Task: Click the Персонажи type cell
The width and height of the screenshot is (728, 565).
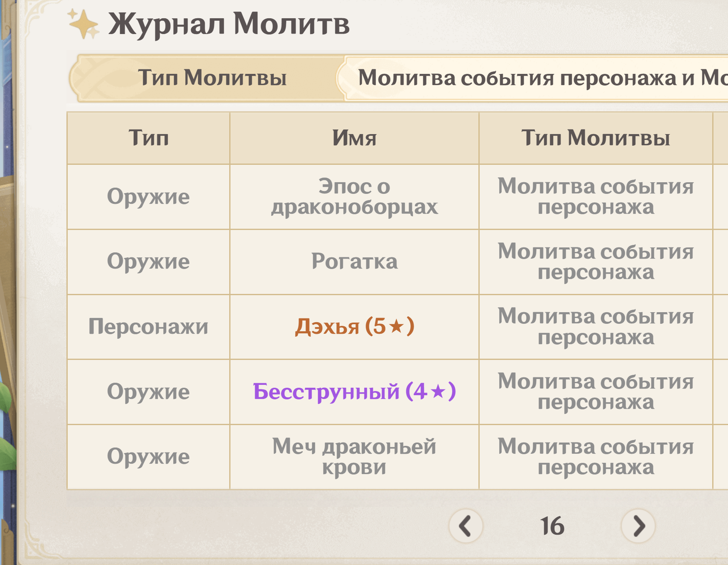Action: tap(148, 327)
